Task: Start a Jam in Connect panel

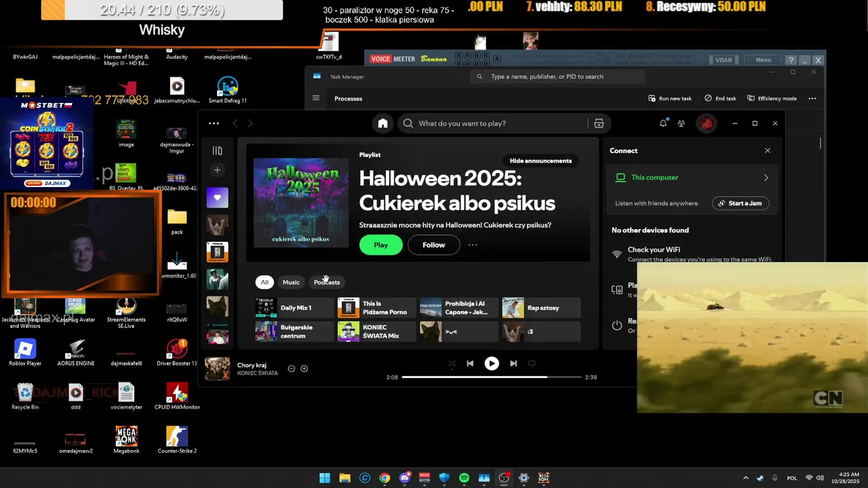Action: click(x=741, y=203)
